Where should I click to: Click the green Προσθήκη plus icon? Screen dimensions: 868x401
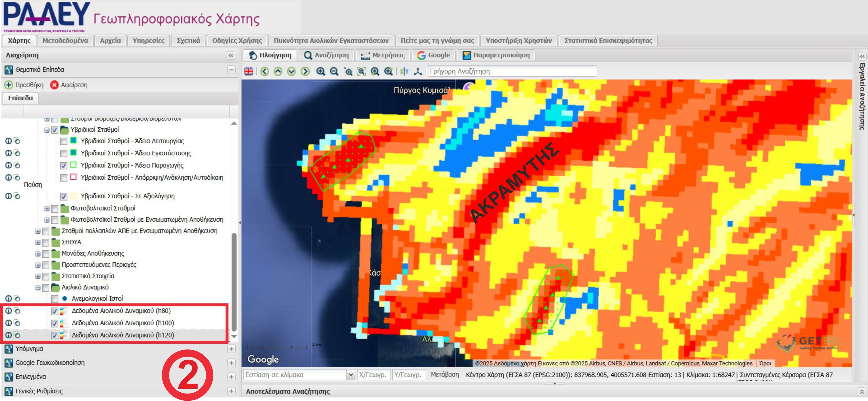click(9, 85)
